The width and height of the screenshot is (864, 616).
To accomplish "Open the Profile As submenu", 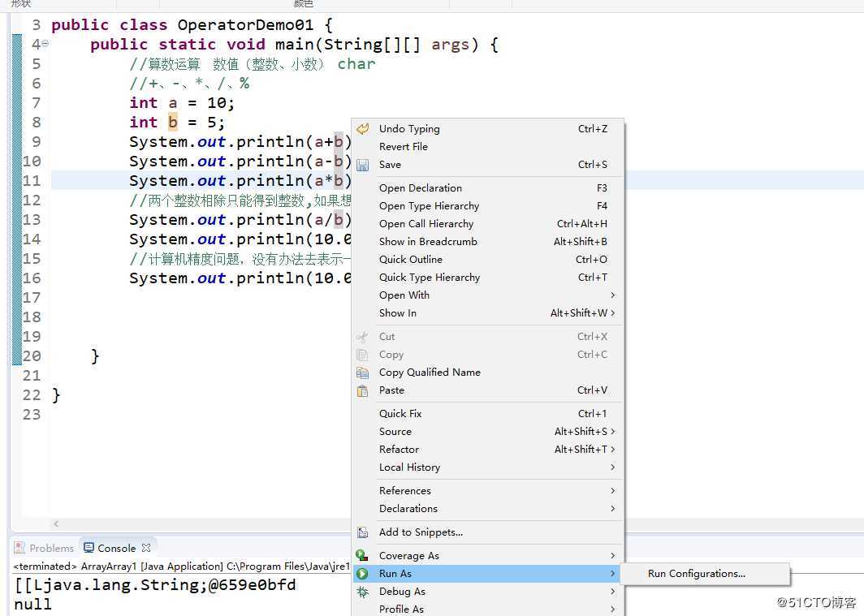I will [x=488, y=609].
